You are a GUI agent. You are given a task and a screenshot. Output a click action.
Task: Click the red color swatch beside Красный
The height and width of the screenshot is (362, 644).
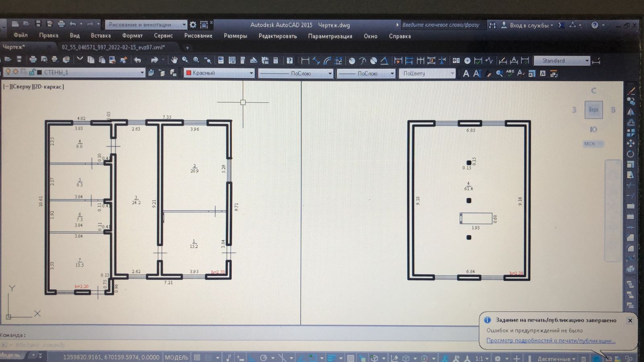coord(188,73)
